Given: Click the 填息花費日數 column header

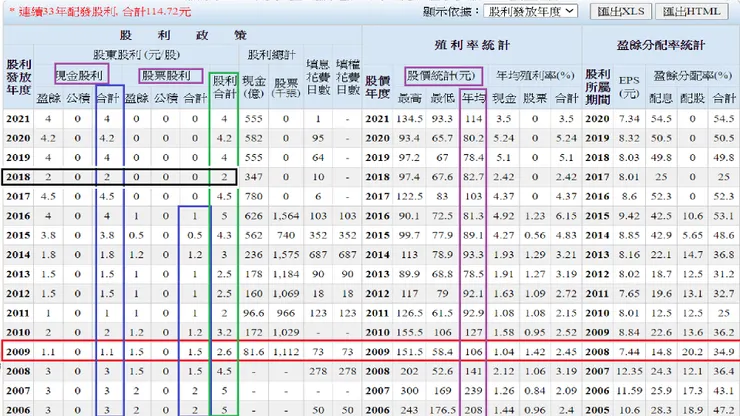Looking at the screenshot, I should [x=318, y=76].
